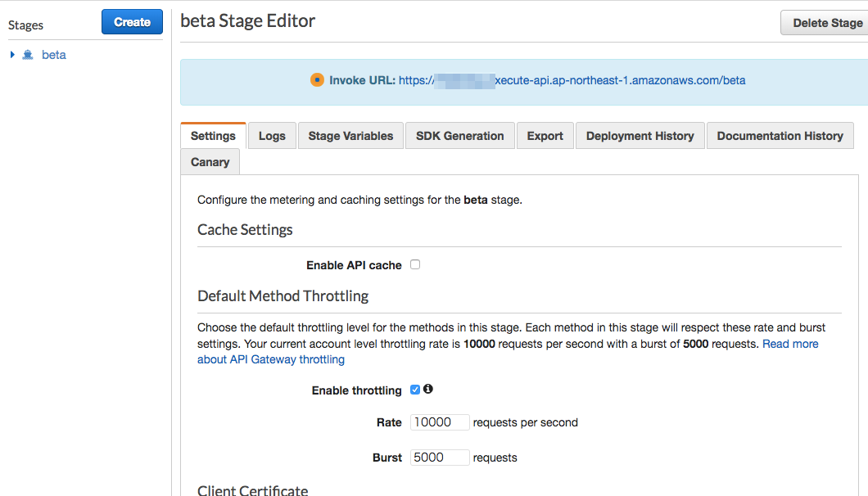The image size is (868, 496).
Task: View the Deployment History tab
Action: point(640,136)
